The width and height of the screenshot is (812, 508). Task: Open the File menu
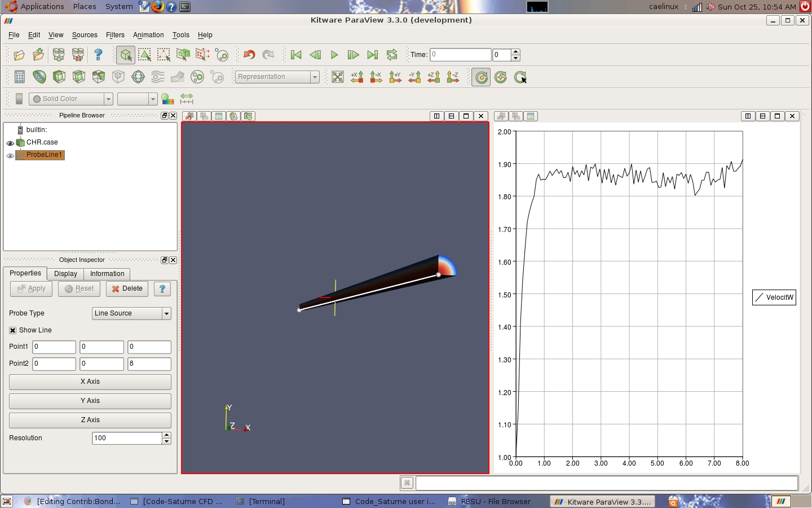[x=14, y=35]
